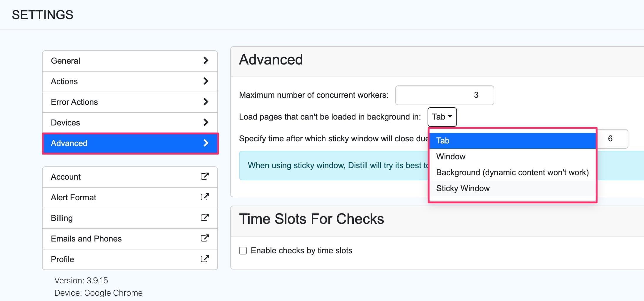Choose Background option in the dropdown list
Screen dimensions: 644x301
[512, 172]
